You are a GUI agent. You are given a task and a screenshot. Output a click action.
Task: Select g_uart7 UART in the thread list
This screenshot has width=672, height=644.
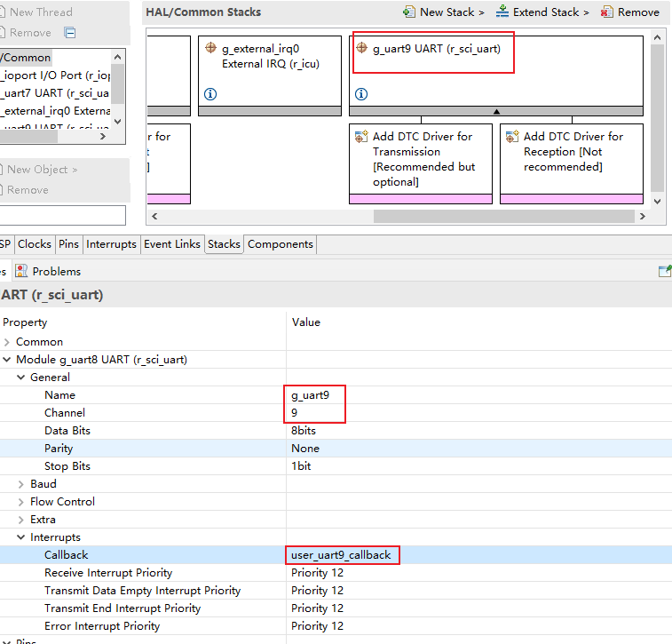tap(55, 93)
